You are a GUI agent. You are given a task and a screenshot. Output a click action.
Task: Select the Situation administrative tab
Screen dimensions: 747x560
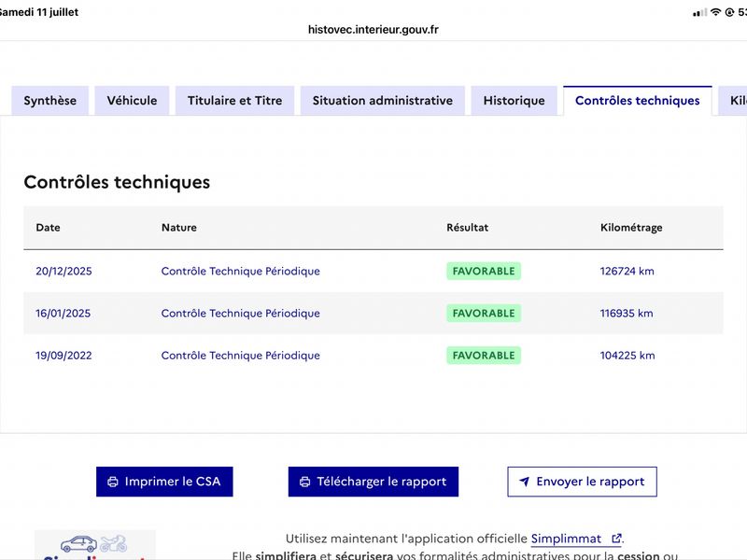383,101
